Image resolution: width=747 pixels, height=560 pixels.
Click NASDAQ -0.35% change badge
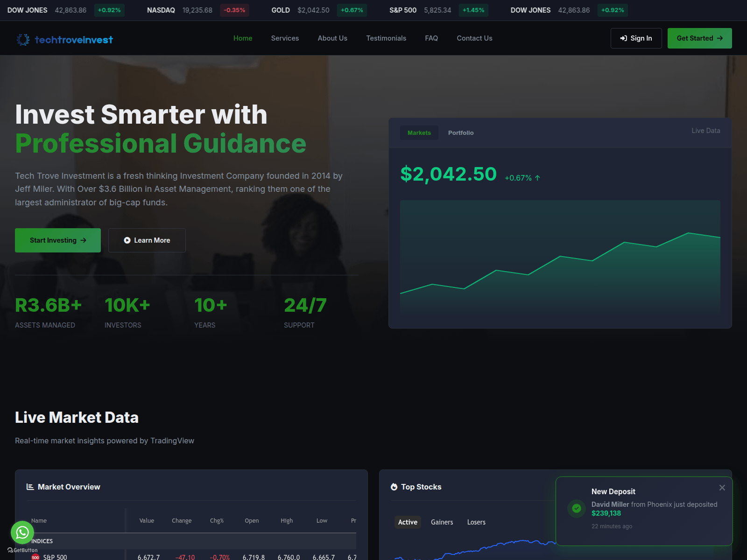coord(234,10)
